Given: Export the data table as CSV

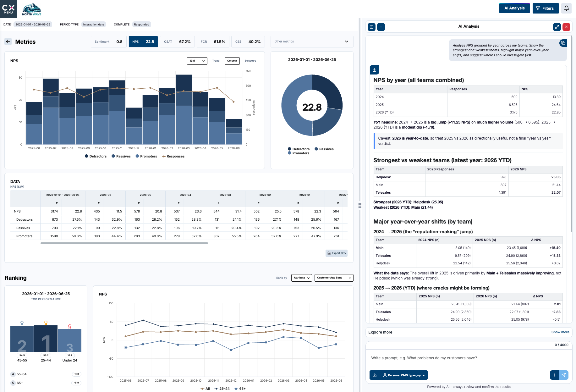Looking at the screenshot, I should coord(337,253).
